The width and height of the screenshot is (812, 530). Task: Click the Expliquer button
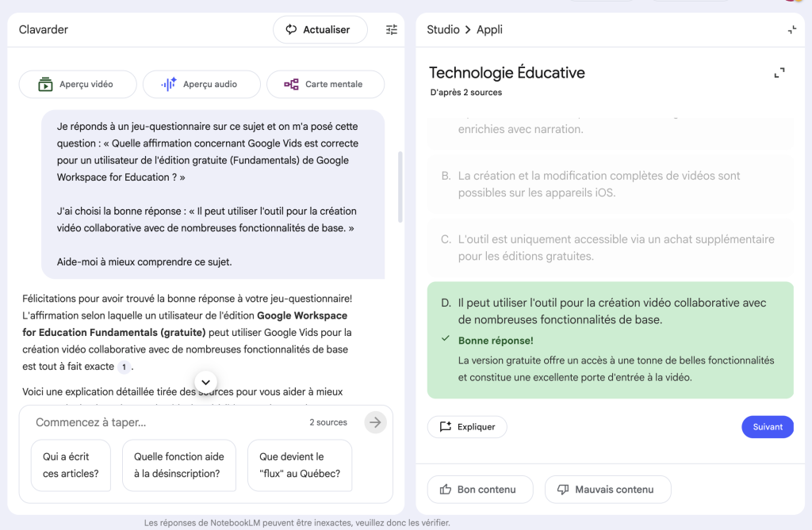pos(467,427)
